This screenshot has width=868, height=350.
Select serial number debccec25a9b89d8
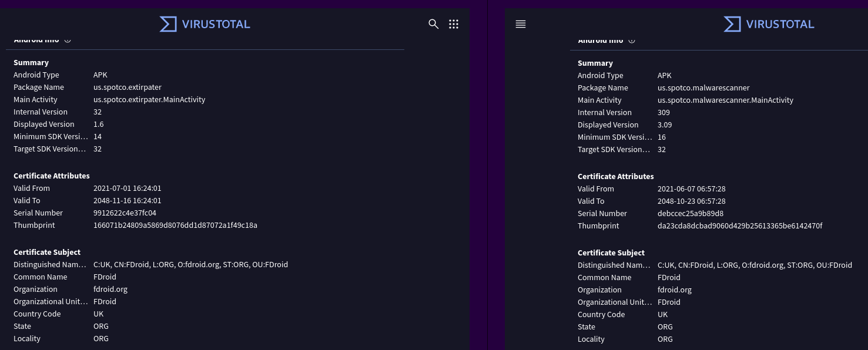pos(691,214)
